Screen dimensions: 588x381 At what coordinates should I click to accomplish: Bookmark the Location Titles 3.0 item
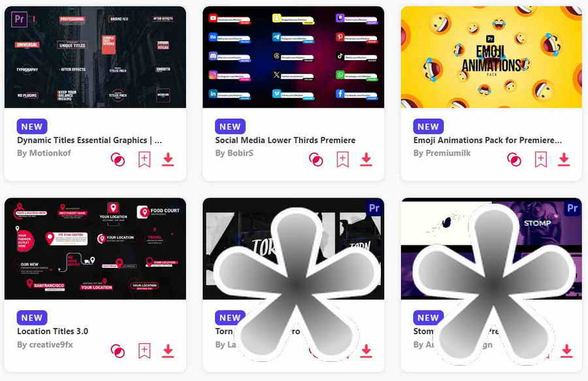pyautogui.click(x=144, y=351)
